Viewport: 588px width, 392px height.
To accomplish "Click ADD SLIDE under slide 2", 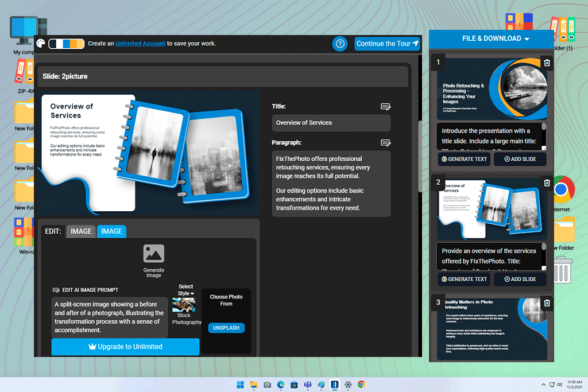I will coord(520,279).
